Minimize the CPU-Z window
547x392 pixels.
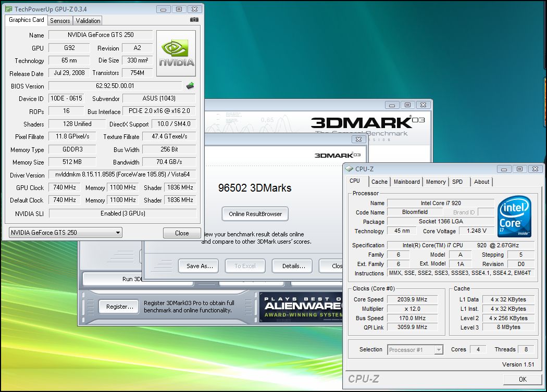(504, 169)
